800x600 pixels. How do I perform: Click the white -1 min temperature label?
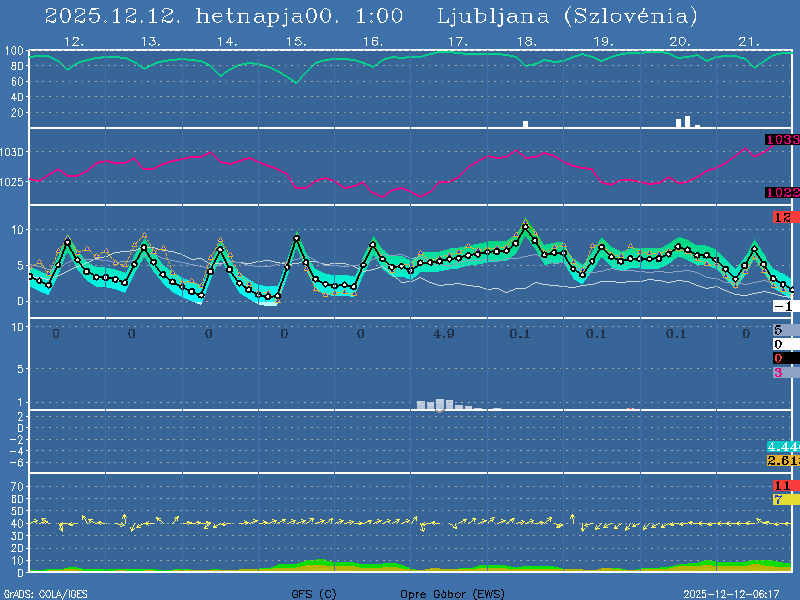tap(783, 306)
